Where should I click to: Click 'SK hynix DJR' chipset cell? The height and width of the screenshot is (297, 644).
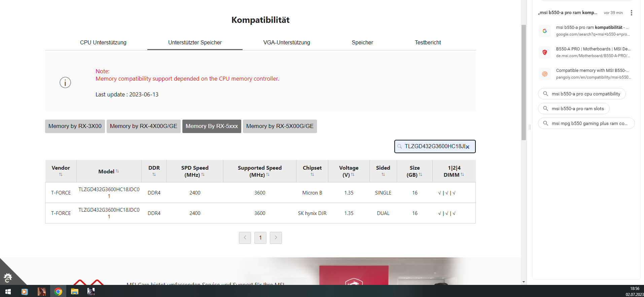pos(312,213)
